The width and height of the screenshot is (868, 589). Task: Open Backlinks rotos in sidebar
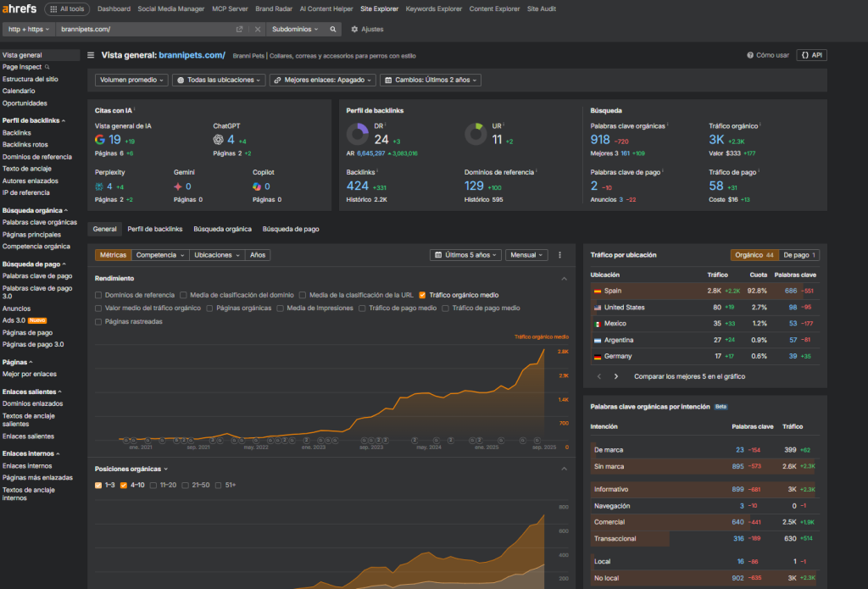[x=25, y=145]
